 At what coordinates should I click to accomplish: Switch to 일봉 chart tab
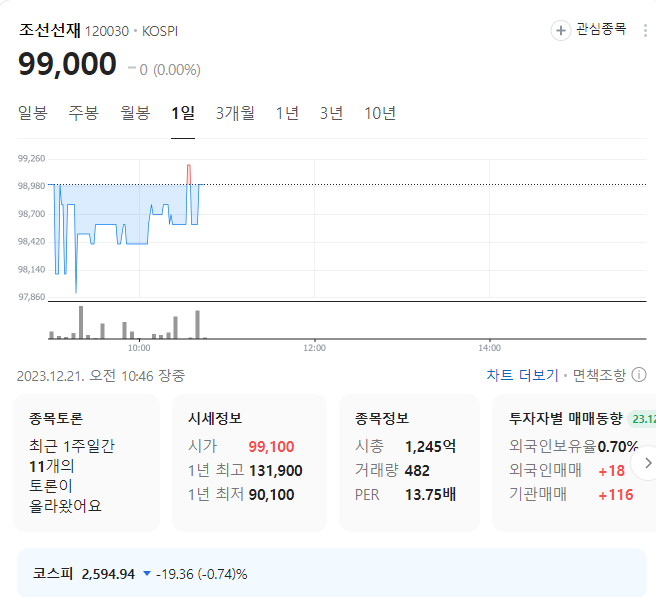(x=33, y=113)
